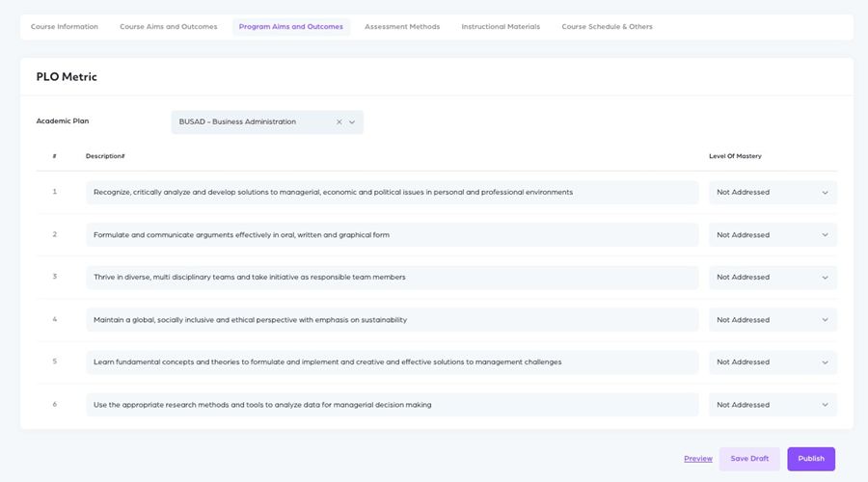Open Level of Mastery dropdown for row 2
The width and height of the screenshot is (868, 482).
[x=773, y=235]
